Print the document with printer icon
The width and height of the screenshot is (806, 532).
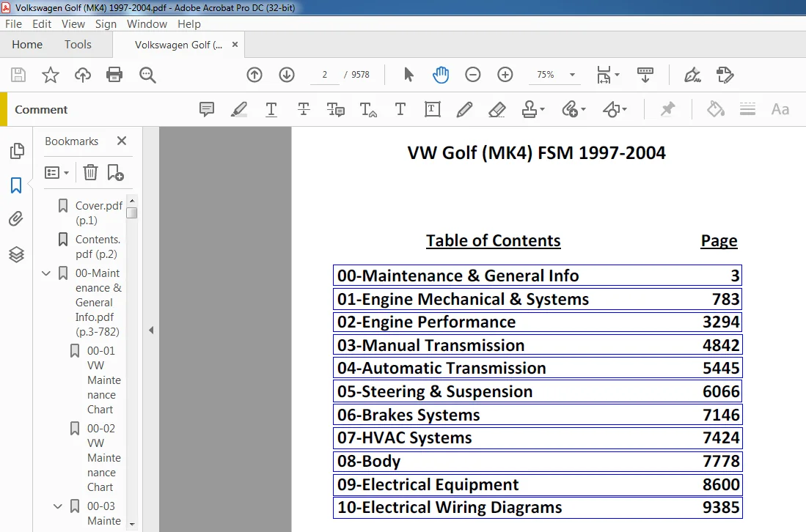pyautogui.click(x=114, y=75)
